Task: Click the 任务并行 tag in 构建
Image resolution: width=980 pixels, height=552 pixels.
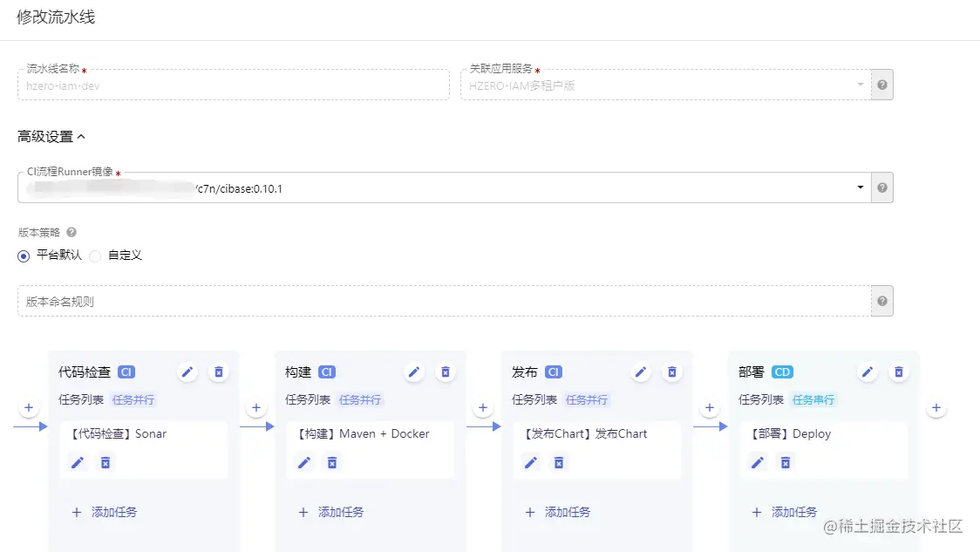Action: 360,400
